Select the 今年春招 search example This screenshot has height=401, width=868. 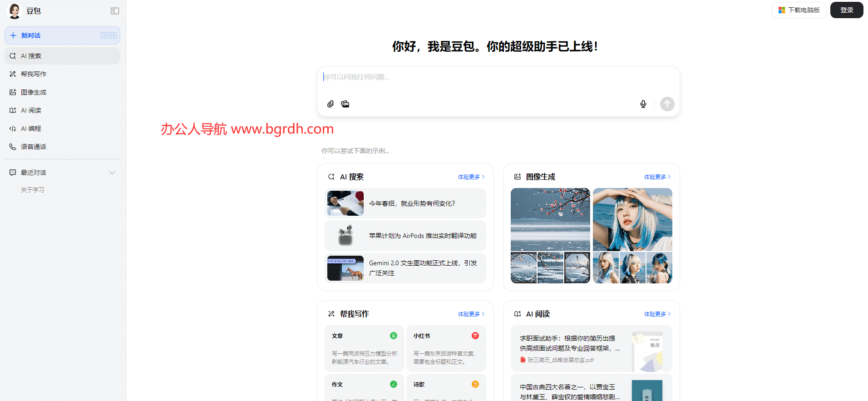pyautogui.click(x=405, y=203)
